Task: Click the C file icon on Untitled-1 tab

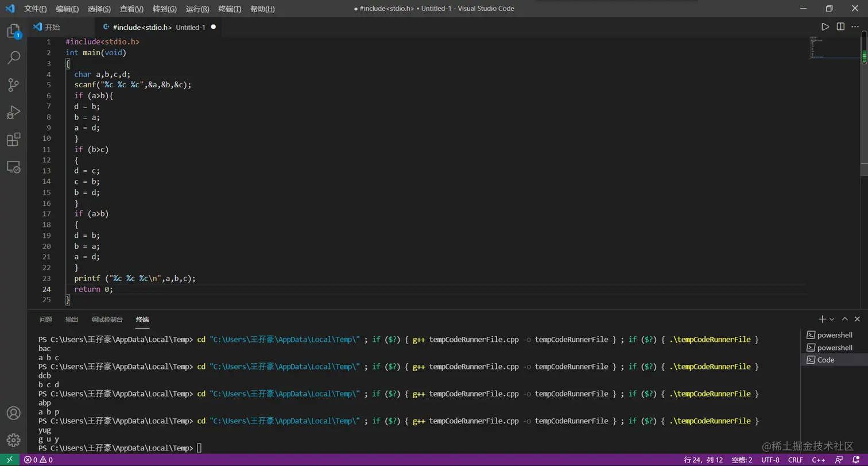Action: point(106,27)
